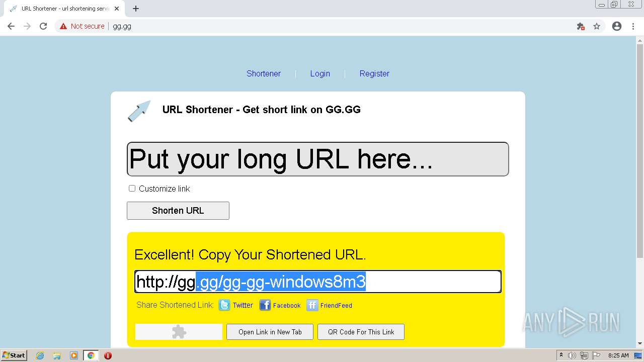The image size is (644, 362).
Task: Click the Facebook share text link
Action: click(x=287, y=305)
